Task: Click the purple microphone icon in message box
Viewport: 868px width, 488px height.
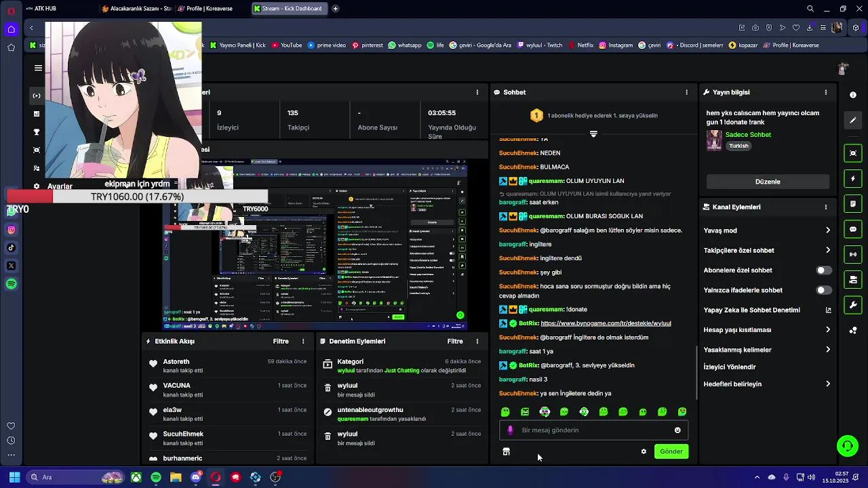Action: tap(511, 430)
